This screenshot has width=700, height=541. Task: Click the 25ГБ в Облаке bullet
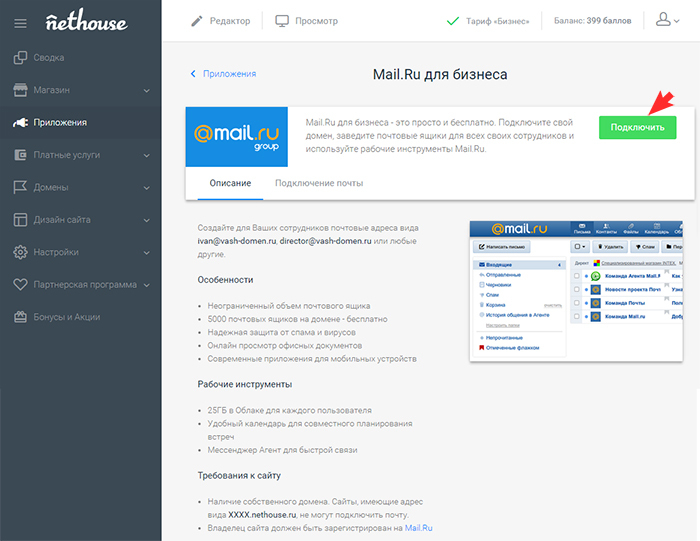pos(289,410)
